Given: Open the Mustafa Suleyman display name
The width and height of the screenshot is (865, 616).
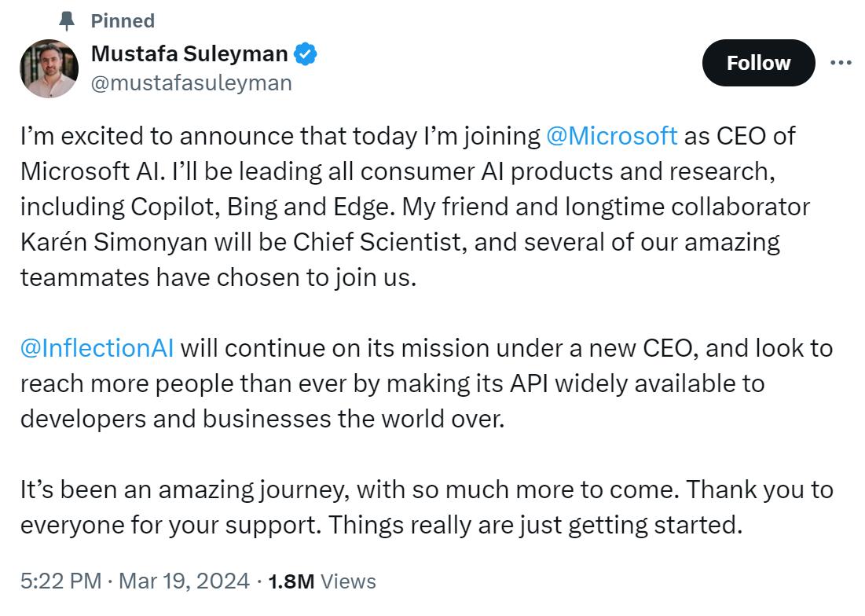Looking at the screenshot, I should coord(189,53).
